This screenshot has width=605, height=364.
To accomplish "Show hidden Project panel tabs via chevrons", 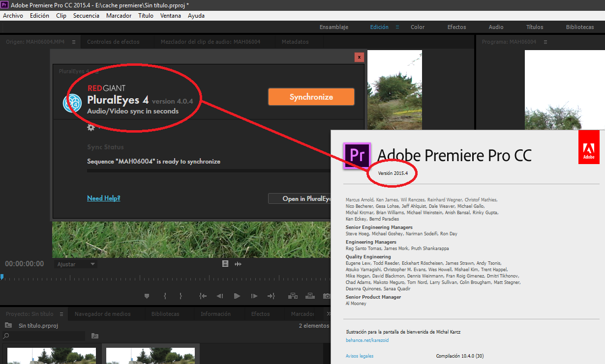I will pos(329,314).
